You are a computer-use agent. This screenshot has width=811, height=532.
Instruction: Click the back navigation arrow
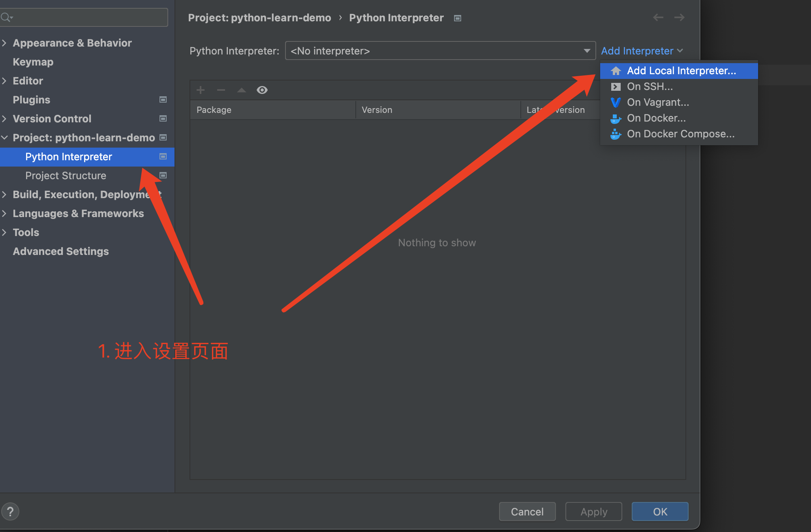point(658,17)
